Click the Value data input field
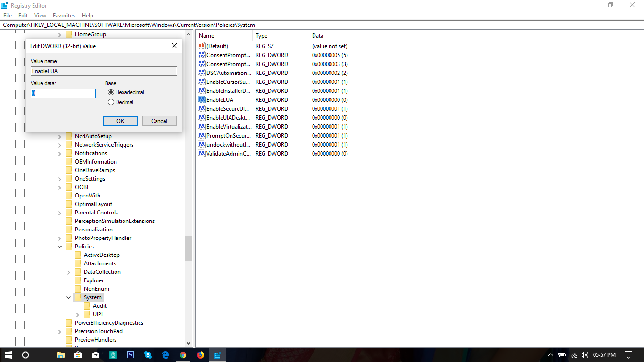Image resolution: width=644 pixels, height=362 pixels. tap(63, 93)
